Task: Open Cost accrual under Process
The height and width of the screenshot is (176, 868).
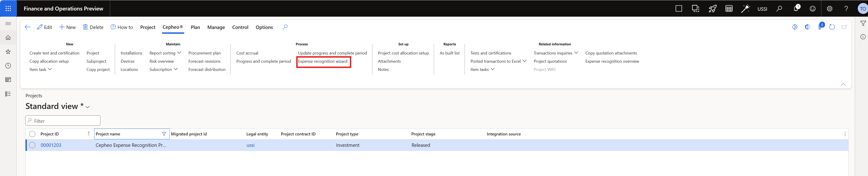Action: point(247,53)
